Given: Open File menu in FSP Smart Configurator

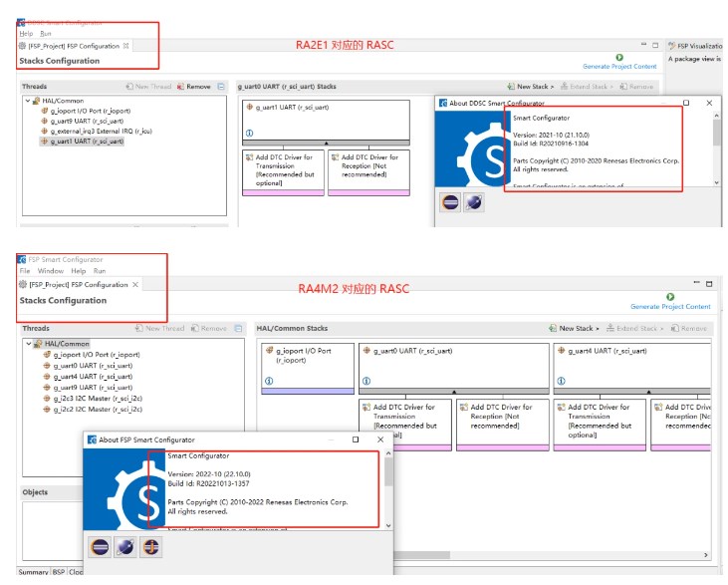Looking at the screenshot, I should tap(25, 271).
